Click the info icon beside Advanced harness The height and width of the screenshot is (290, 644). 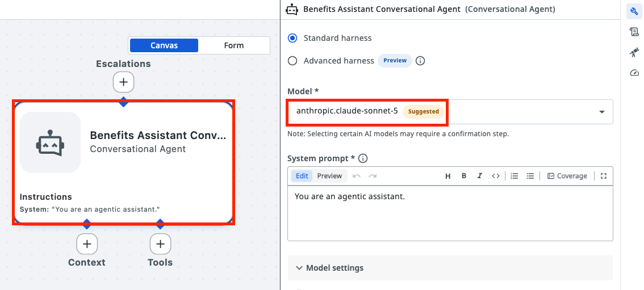(x=420, y=61)
